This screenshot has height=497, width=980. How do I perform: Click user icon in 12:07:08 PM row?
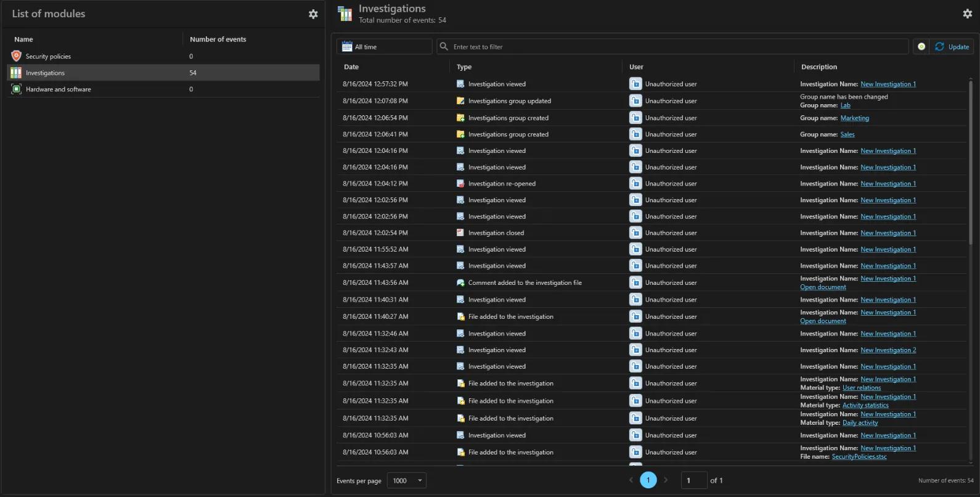(x=635, y=101)
